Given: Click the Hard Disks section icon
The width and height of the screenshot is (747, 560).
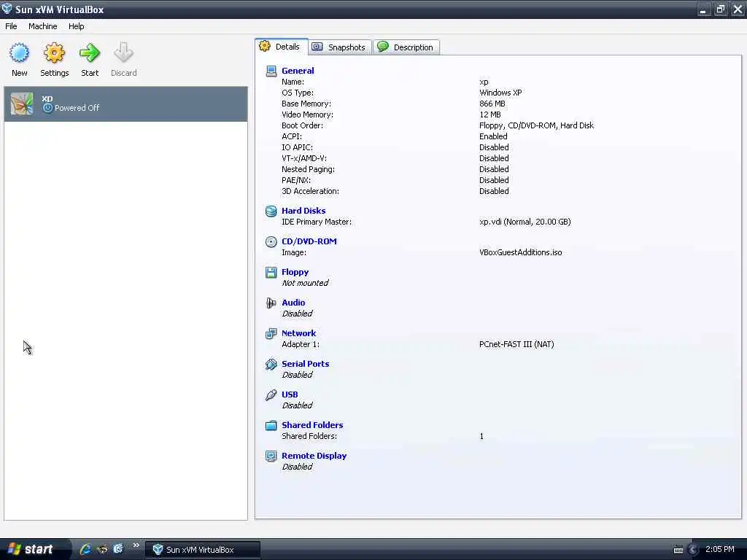Looking at the screenshot, I should (271, 211).
